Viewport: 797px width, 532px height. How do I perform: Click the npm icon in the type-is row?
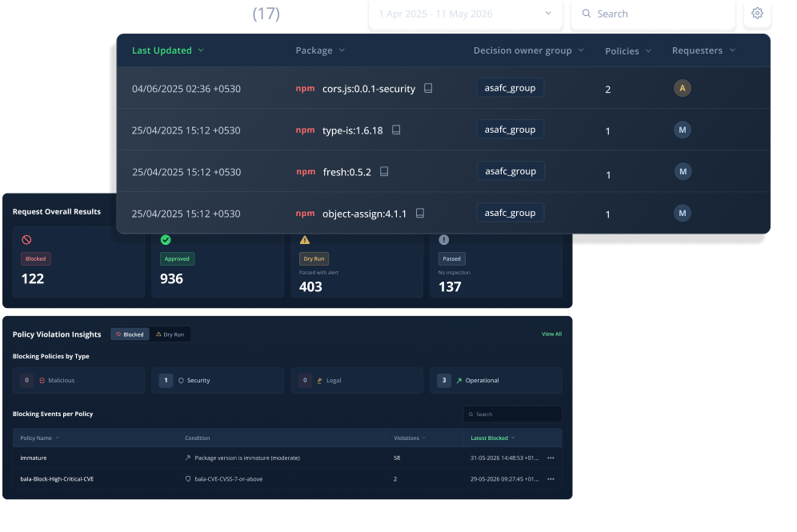coord(305,130)
